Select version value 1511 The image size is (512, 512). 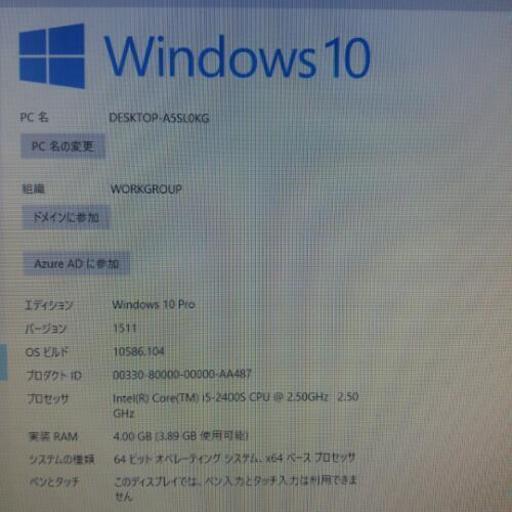(x=125, y=328)
